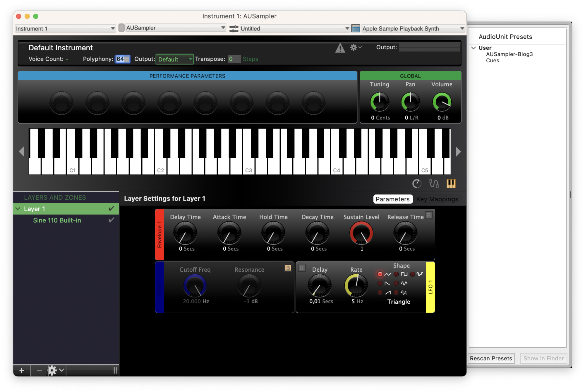Open the Instrument 1 dropdown
585x392 pixels.
point(65,28)
